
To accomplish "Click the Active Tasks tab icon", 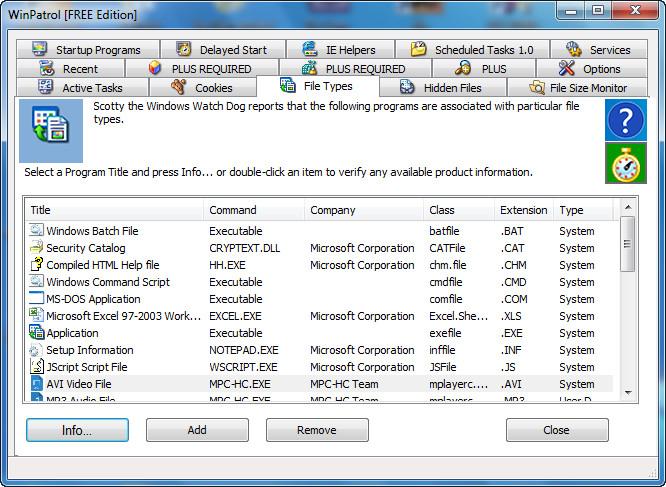I will (x=45, y=87).
